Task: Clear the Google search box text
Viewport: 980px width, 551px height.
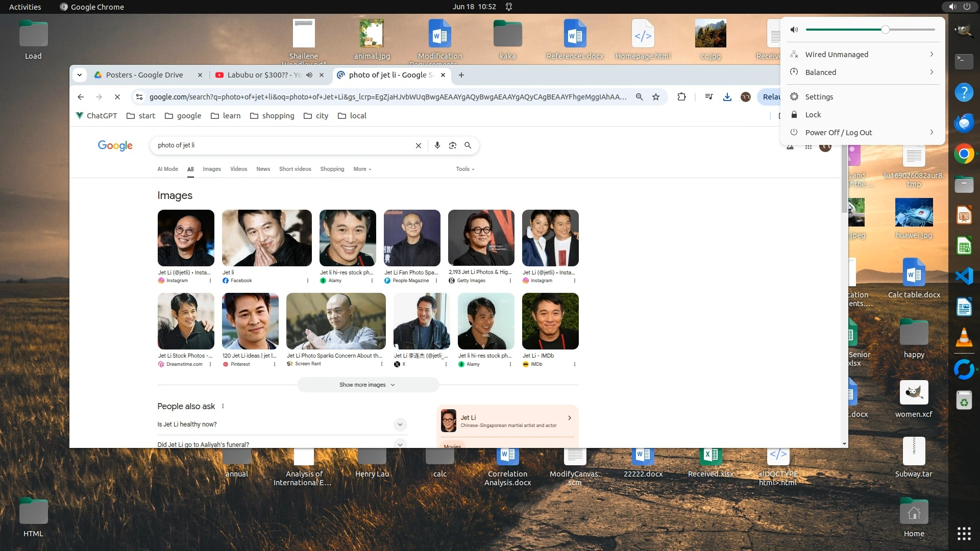Action: [x=419, y=145]
